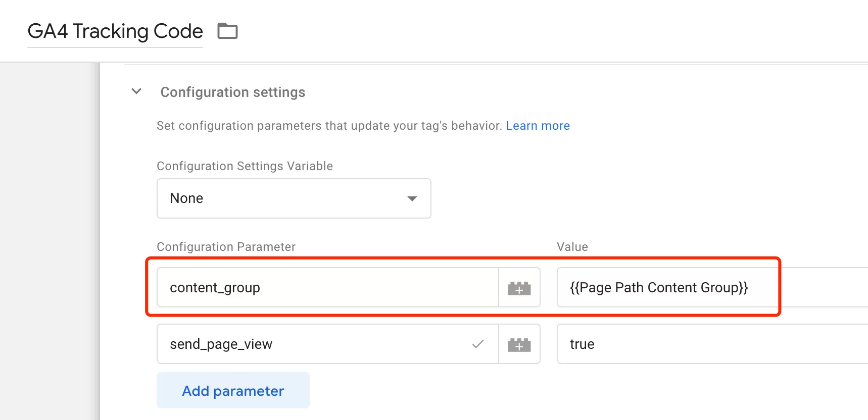Click the send_page_view parameter field

click(x=328, y=344)
